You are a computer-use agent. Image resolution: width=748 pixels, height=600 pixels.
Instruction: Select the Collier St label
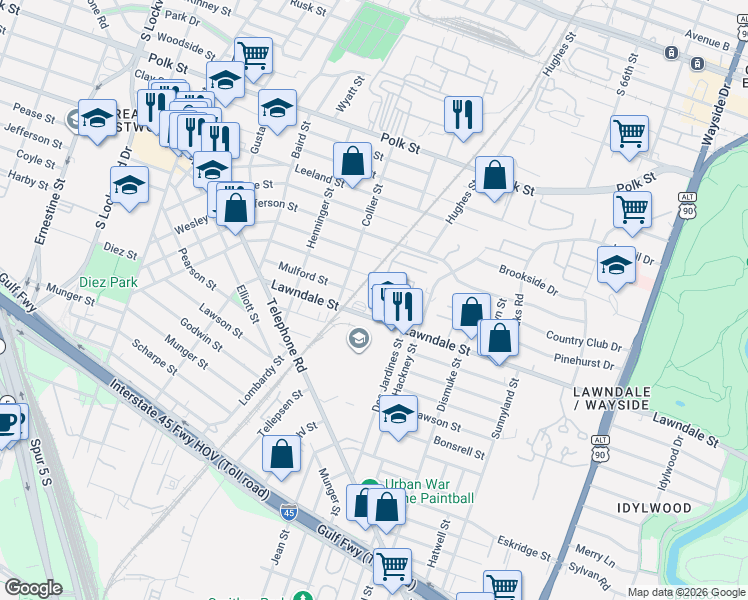[372, 205]
